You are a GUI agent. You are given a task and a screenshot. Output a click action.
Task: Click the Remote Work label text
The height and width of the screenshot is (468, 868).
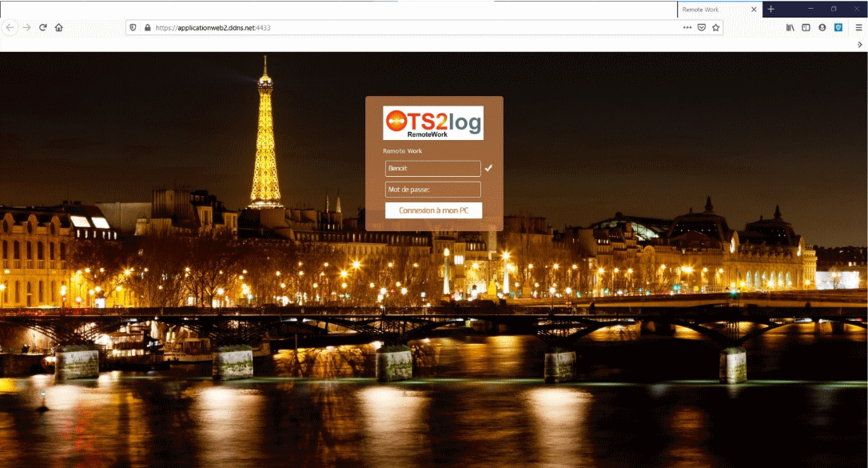pyautogui.click(x=403, y=150)
